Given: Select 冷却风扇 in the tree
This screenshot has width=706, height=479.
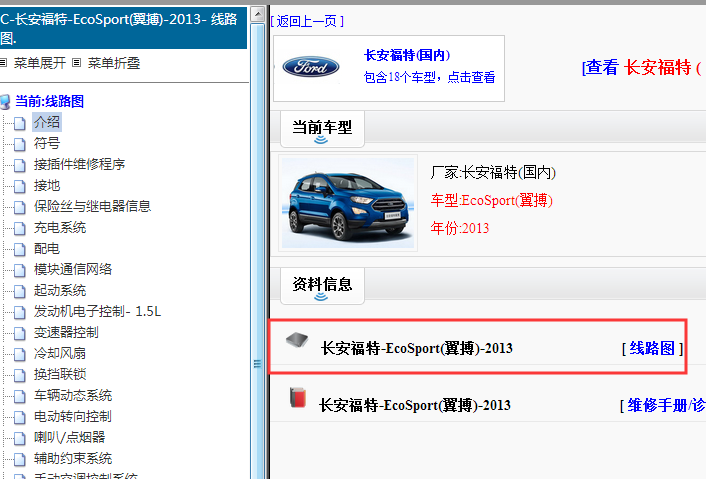Looking at the screenshot, I should 60,353.
